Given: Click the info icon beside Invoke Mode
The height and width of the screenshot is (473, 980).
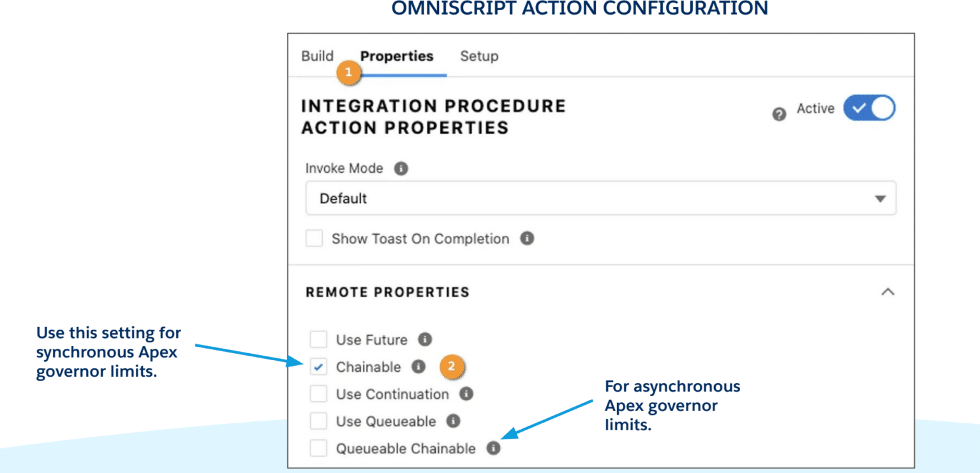Looking at the screenshot, I should tap(403, 168).
